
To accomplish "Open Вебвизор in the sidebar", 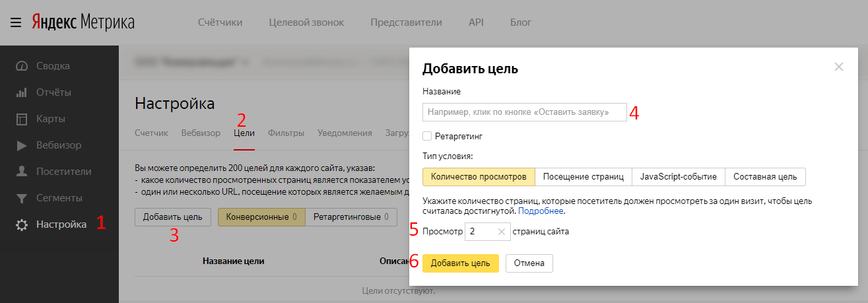I will [x=59, y=145].
